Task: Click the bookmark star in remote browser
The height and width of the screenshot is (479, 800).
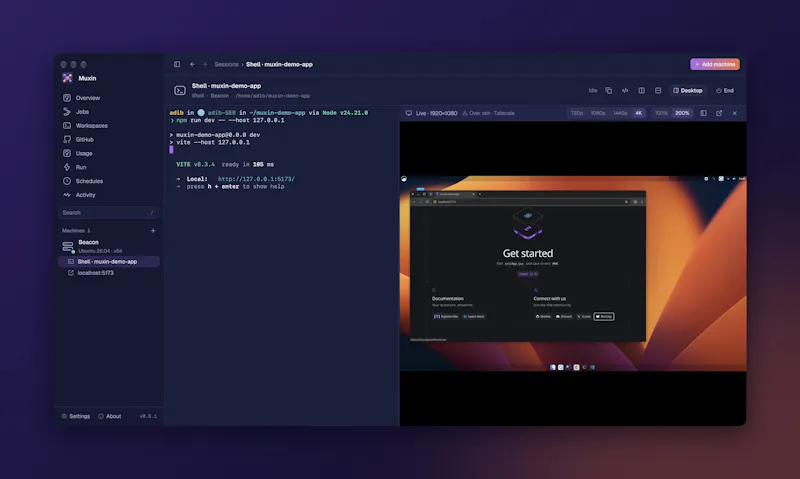Action: coord(626,202)
